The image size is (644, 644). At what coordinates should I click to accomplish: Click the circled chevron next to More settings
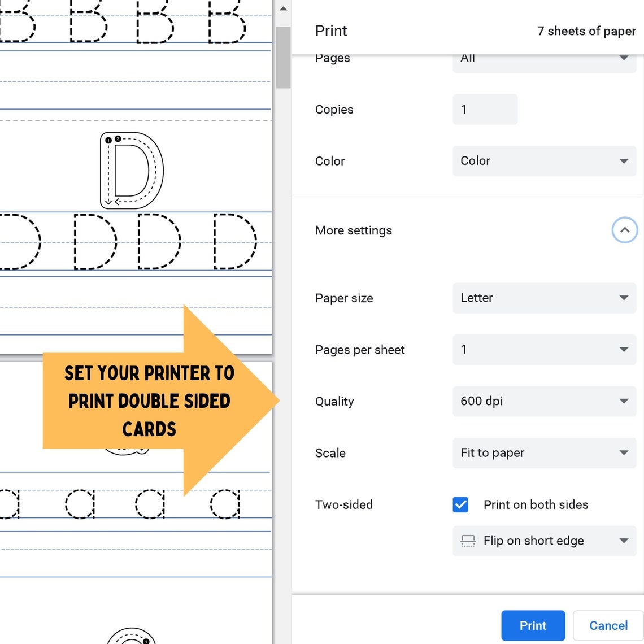625,230
